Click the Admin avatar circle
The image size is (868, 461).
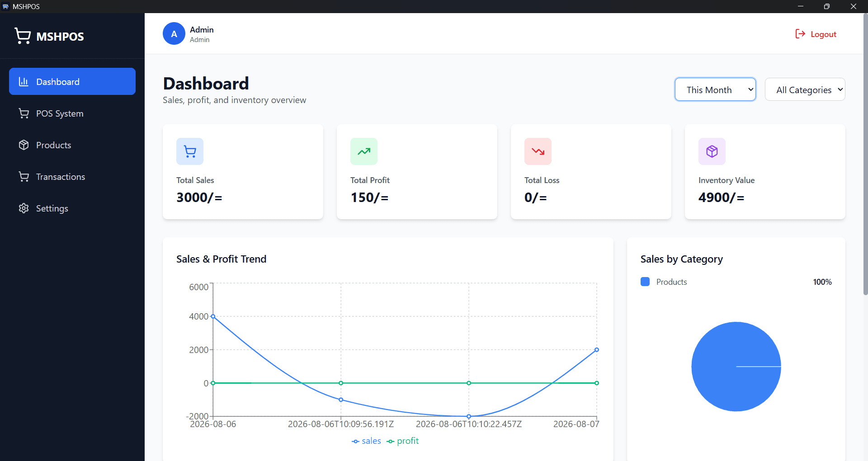[x=174, y=33]
